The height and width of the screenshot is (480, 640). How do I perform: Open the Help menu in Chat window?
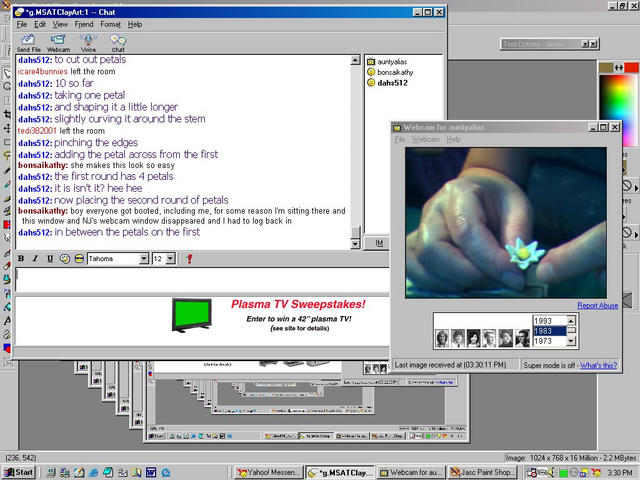tap(135, 24)
